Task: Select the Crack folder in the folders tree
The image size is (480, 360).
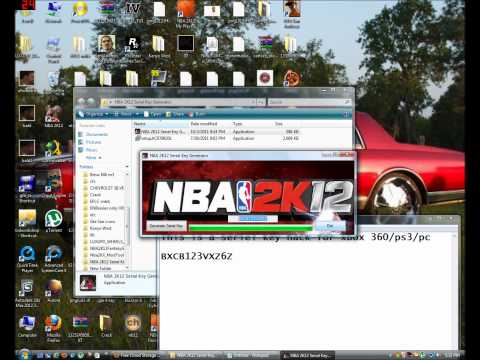Action: (92, 195)
